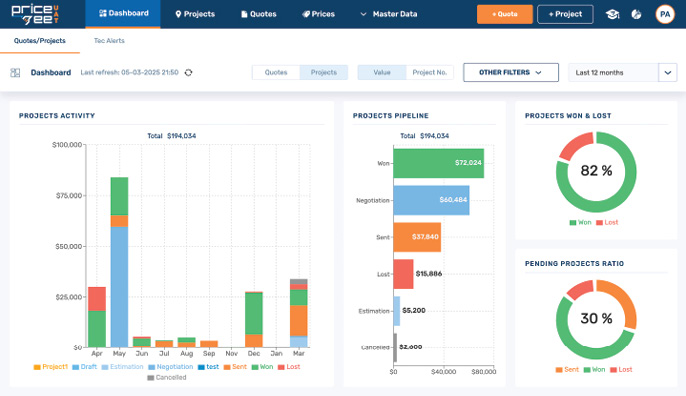The width and height of the screenshot is (686, 396).
Task: Click the Dec bar's green segment
Action: point(254,313)
